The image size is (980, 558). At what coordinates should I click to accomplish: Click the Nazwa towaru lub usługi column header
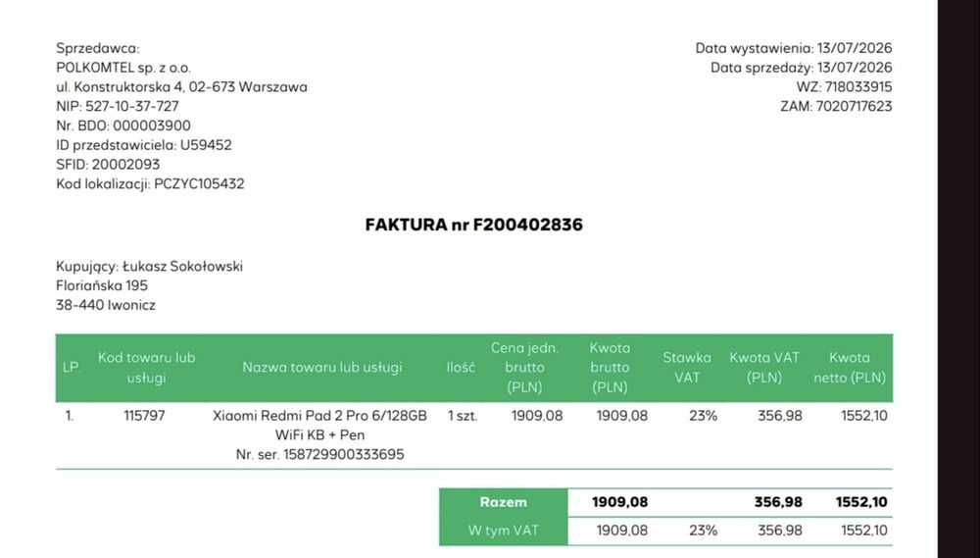coord(321,367)
